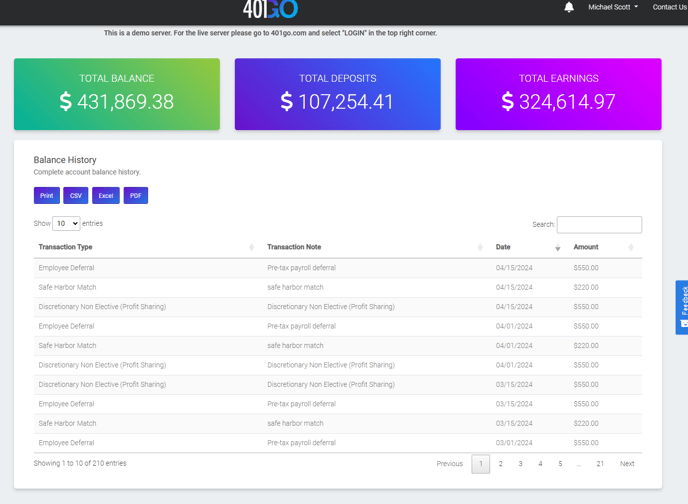Viewport: 688px width, 504px height.
Task: Open the Feedback side tab
Action: [682, 307]
